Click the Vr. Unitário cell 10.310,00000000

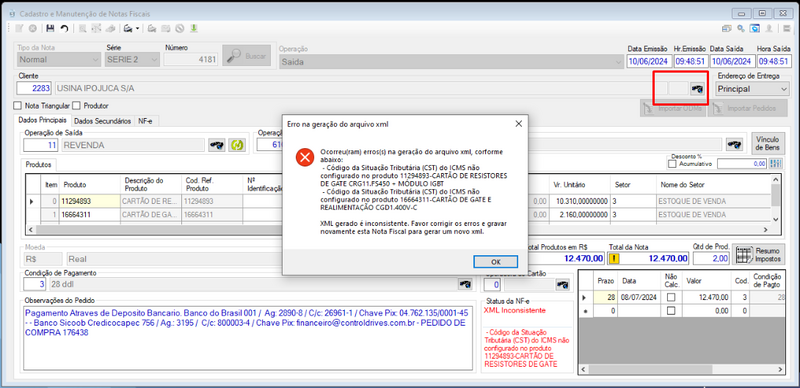coord(580,202)
